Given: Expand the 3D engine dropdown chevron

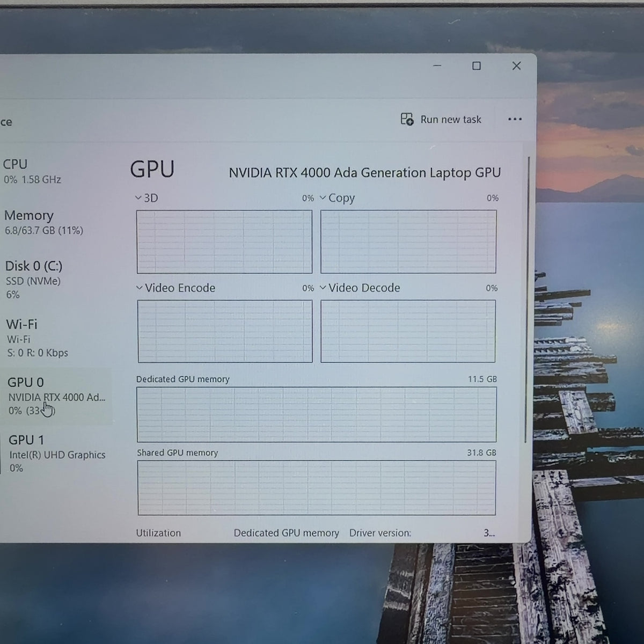Looking at the screenshot, I should [x=138, y=198].
